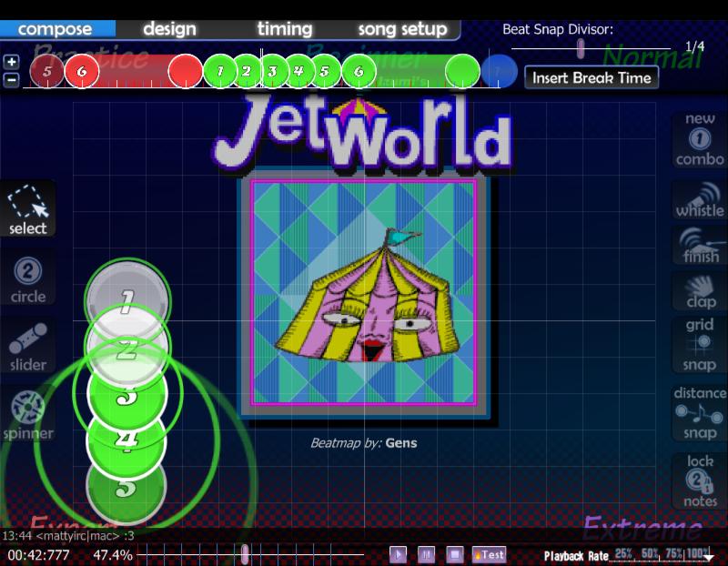Stop the song playback
Screen dimensions: 728x566
(x=454, y=554)
